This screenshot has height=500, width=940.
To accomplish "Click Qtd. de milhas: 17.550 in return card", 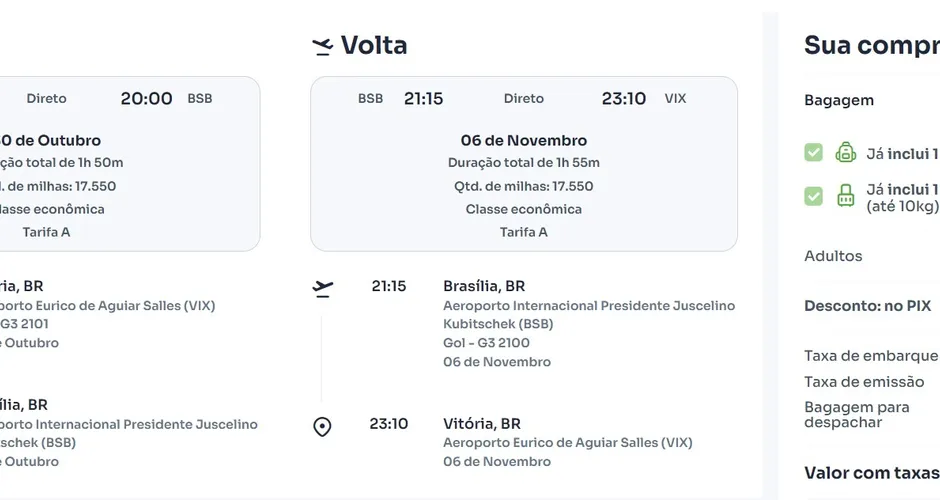I will 524,186.
